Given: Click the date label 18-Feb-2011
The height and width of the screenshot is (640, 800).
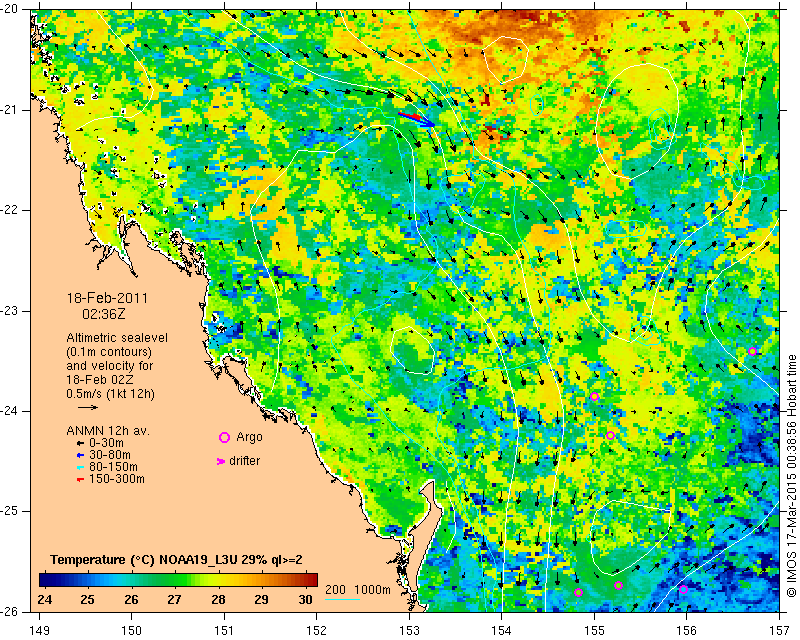Looking at the screenshot, I should point(107,299).
